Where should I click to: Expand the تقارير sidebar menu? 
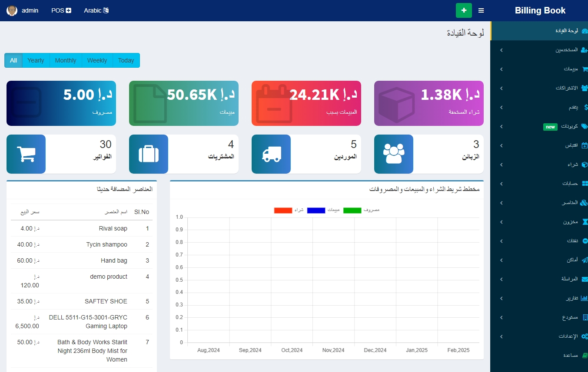(x=539, y=298)
